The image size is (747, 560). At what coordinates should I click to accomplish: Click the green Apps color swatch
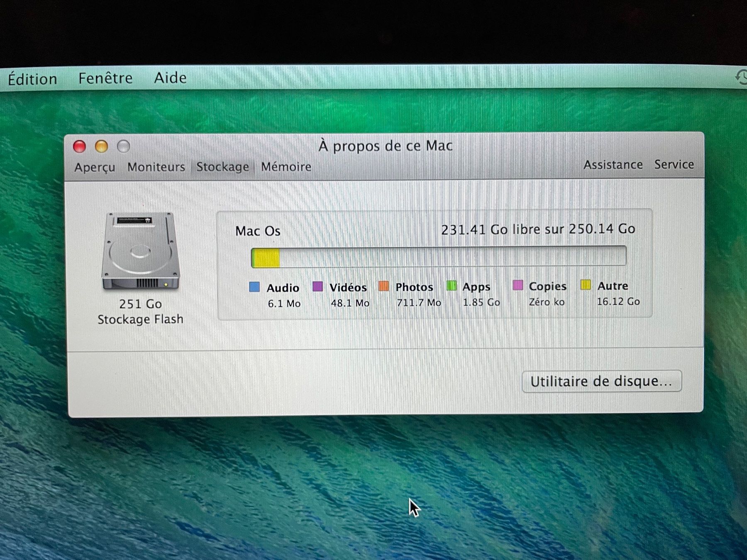tap(452, 285)
